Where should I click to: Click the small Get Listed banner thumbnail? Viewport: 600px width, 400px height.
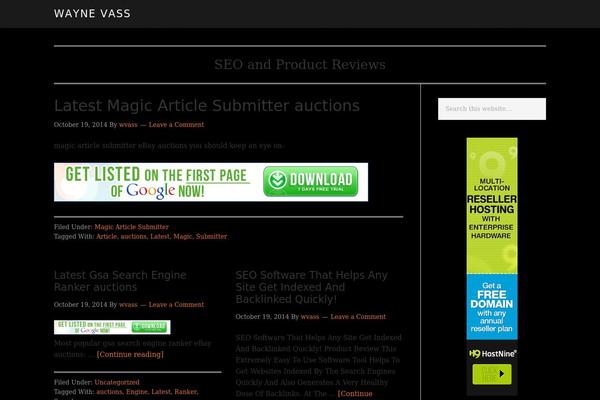[112, 327]
